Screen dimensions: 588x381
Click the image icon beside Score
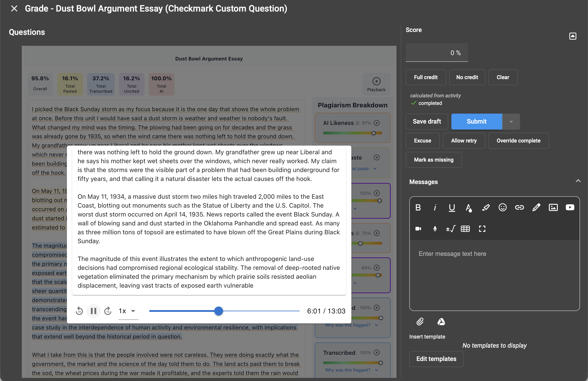[573, 36]
